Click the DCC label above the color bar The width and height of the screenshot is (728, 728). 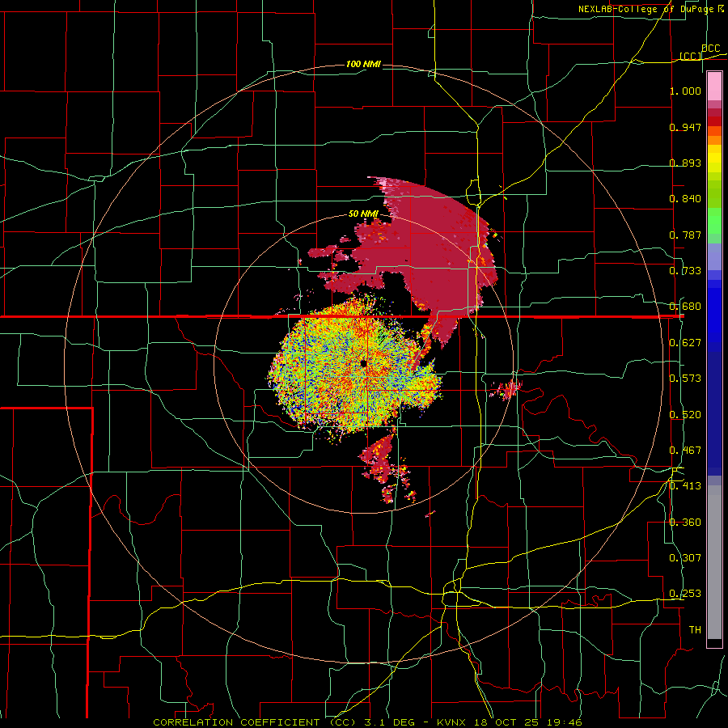point(711,49)
